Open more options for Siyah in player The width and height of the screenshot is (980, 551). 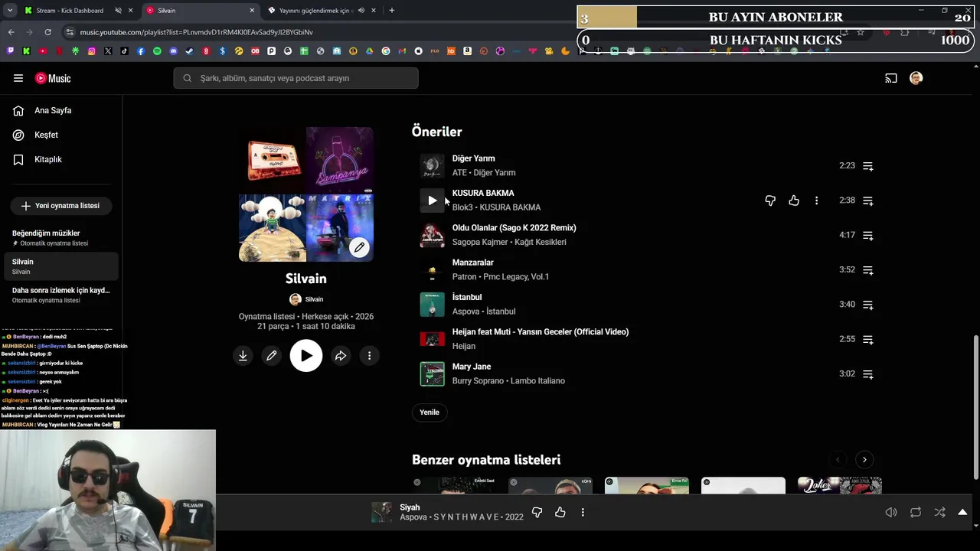pyautogui.click(x=583, y=512)
